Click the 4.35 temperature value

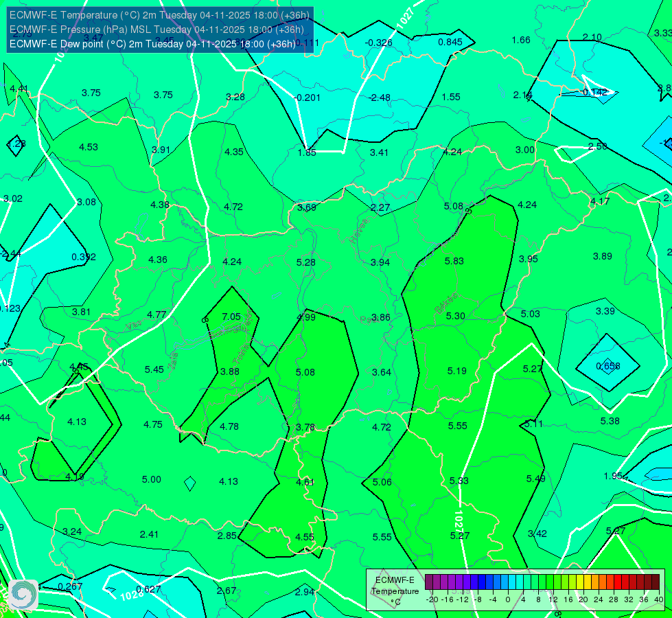click(x=234, y=151)
